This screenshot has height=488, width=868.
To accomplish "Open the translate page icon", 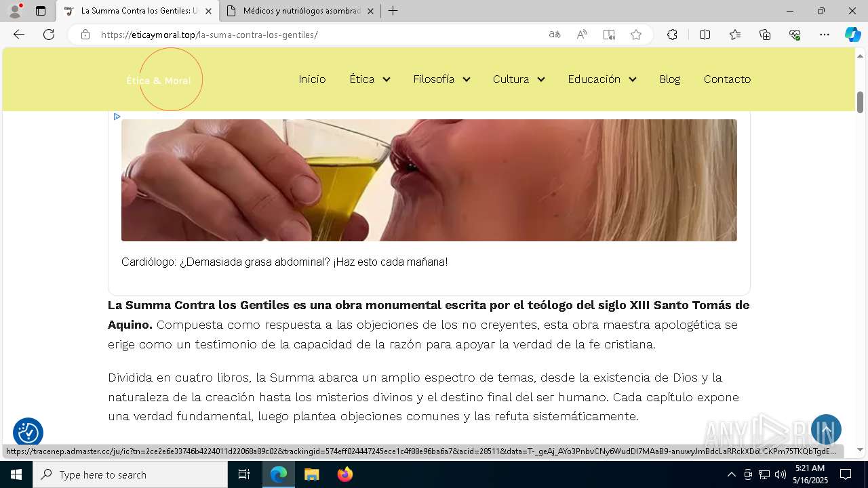I will (555, 35).
